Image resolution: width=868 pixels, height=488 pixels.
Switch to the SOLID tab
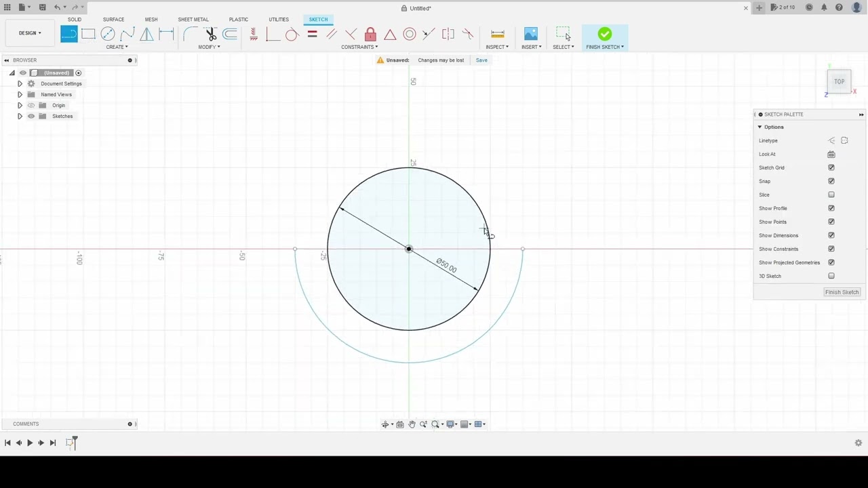pyautogui.click(x=75, y=20)
